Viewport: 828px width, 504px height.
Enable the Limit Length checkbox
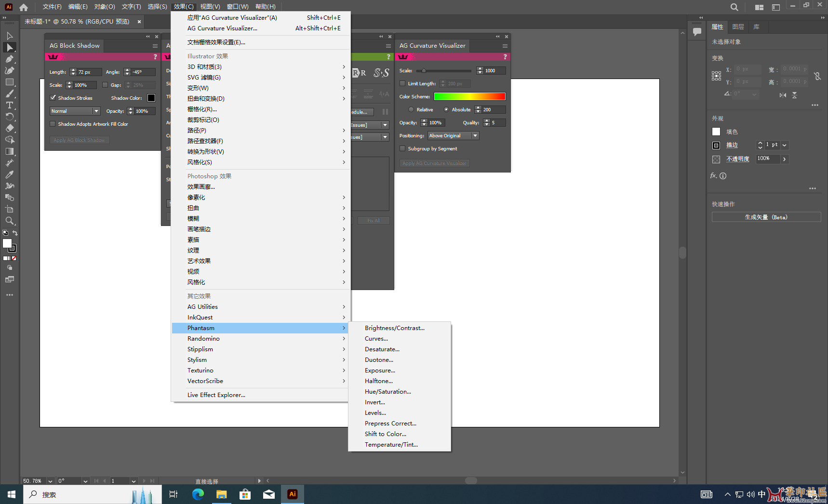coord(402,83)
